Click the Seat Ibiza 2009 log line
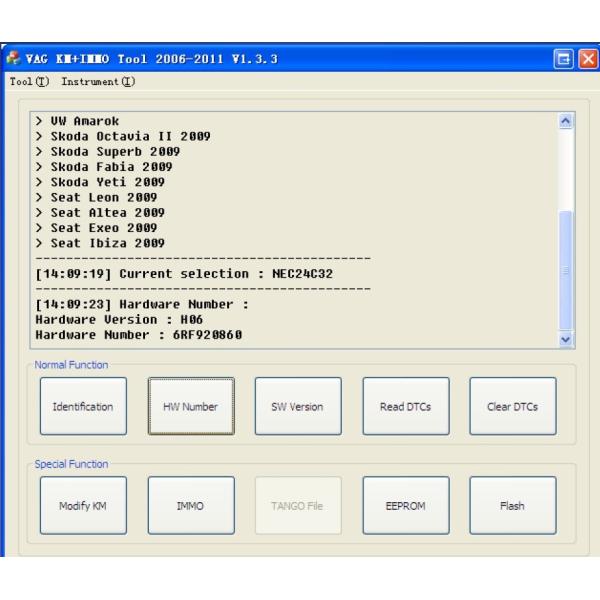This screenshot has width=600, height=600. click(x=100, y=243)
